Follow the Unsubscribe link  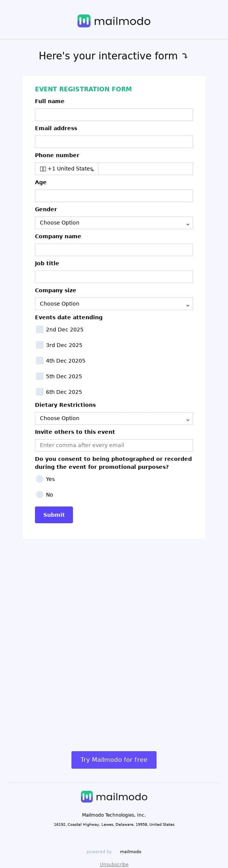(114, 864)
